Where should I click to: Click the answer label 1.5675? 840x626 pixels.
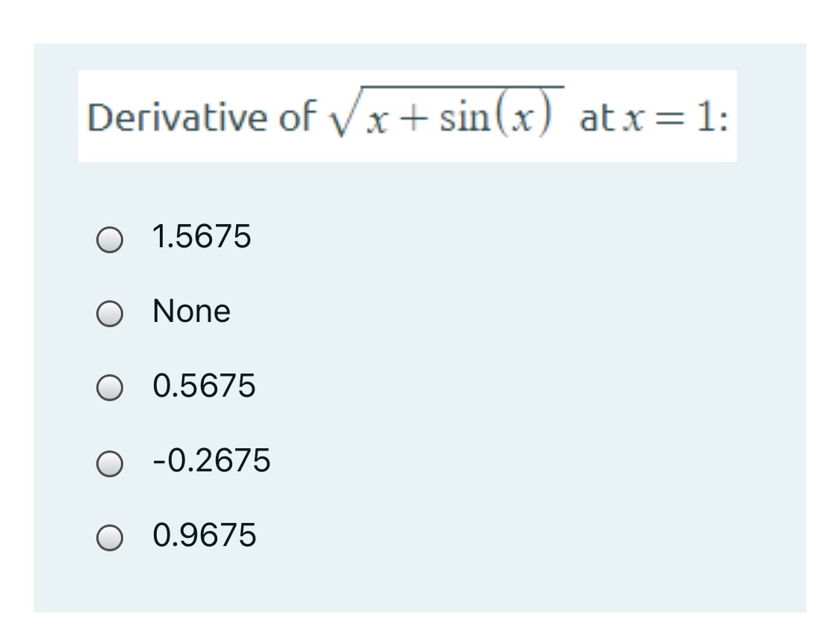(200, 238)
